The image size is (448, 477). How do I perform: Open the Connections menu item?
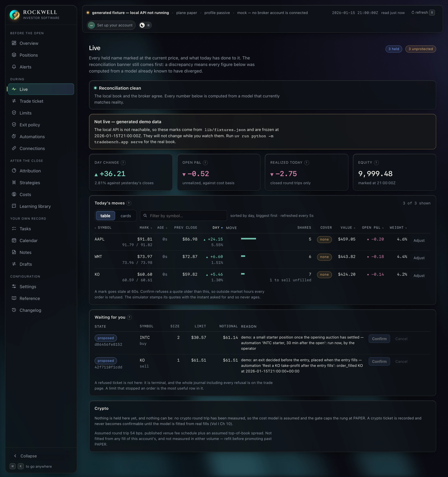(x=41, y=149)
